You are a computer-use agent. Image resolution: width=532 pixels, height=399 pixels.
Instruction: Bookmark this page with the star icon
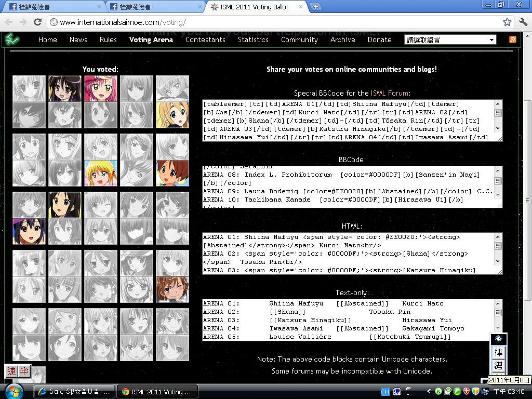(x=507, y=22)
